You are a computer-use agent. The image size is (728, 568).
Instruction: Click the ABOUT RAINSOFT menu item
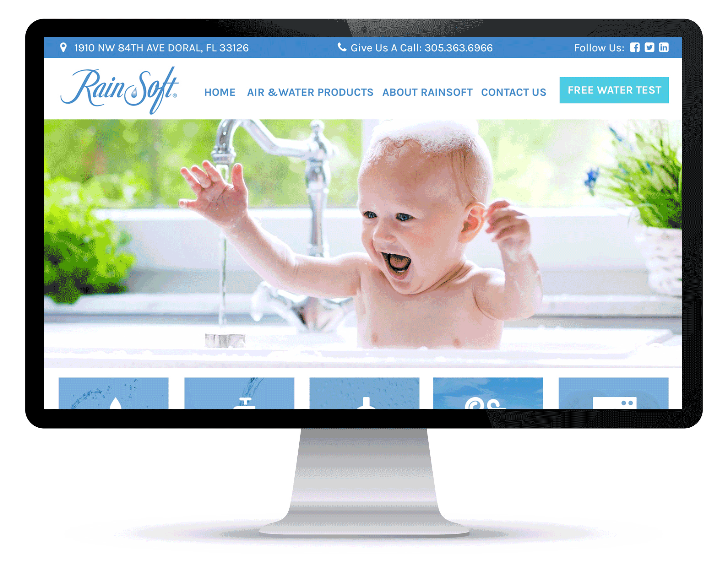(x=426, y=92)
